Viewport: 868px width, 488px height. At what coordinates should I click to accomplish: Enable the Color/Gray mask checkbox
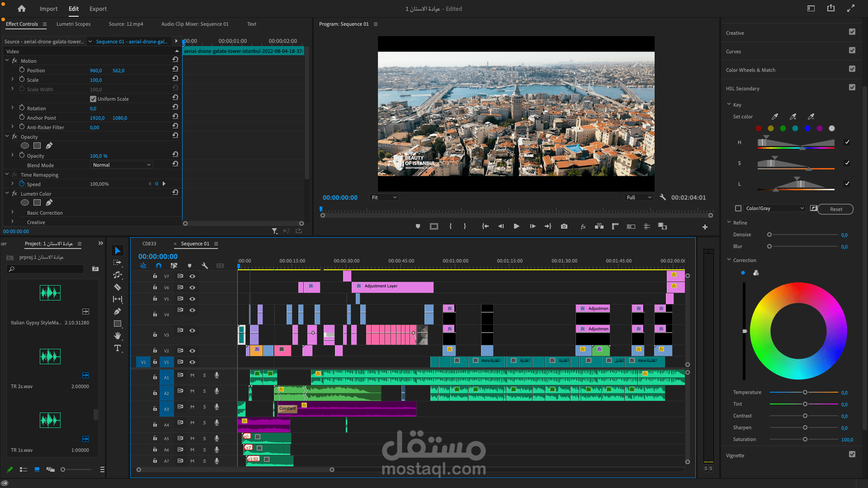click(738, 208)
